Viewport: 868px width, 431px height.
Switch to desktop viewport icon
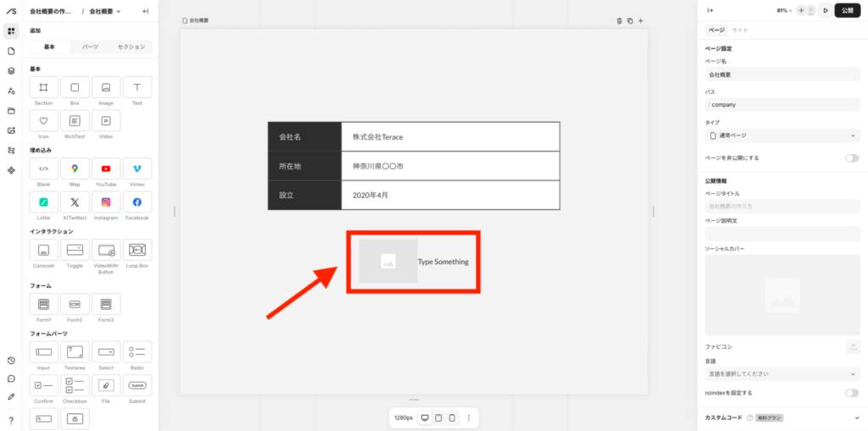425,417
